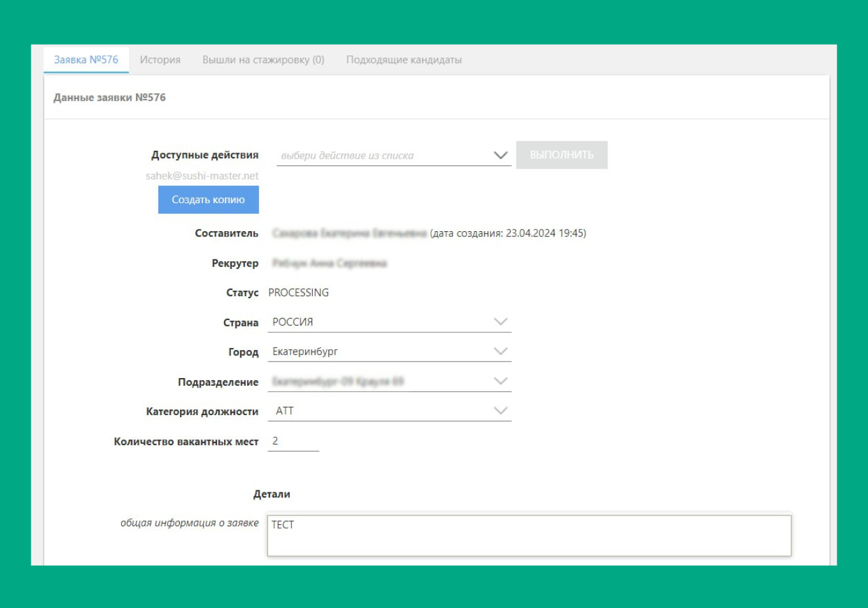This screenshot has height=608, width=868.
Task: Open the Доступные действия dropdown
Action: pos(499,155)
